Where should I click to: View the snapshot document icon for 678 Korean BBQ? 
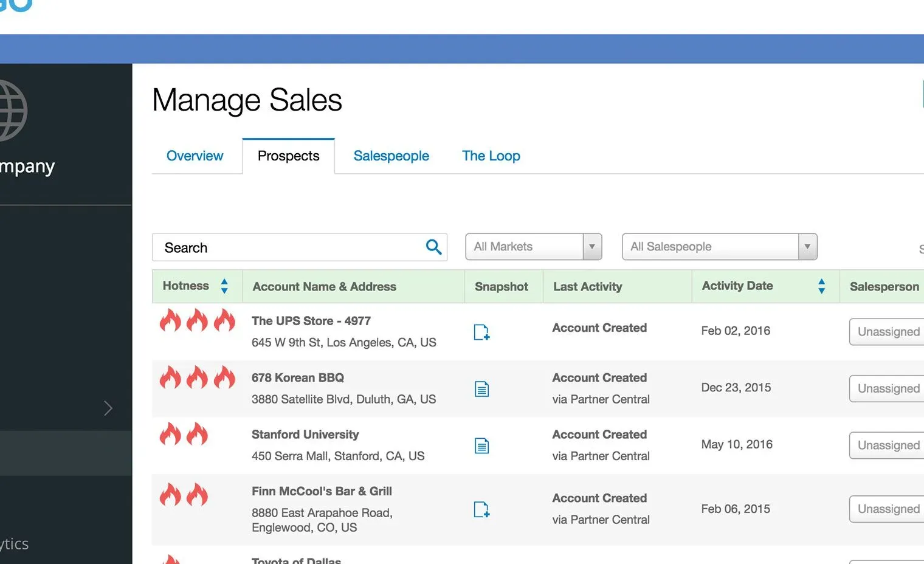tap(481, 389)
